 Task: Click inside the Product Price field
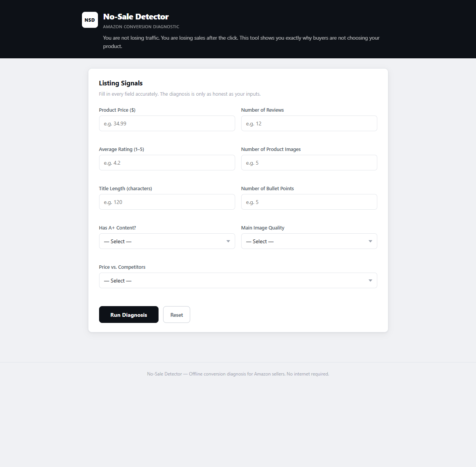pos(167,123)
